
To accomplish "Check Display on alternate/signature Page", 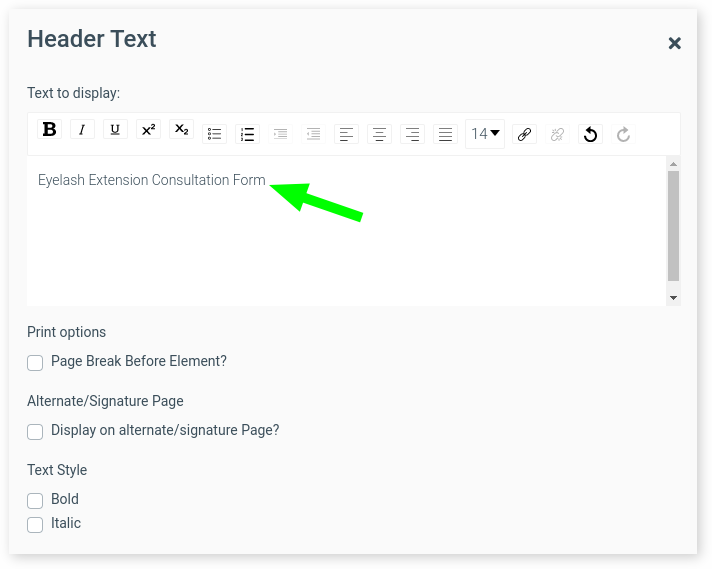I will 35,431.
